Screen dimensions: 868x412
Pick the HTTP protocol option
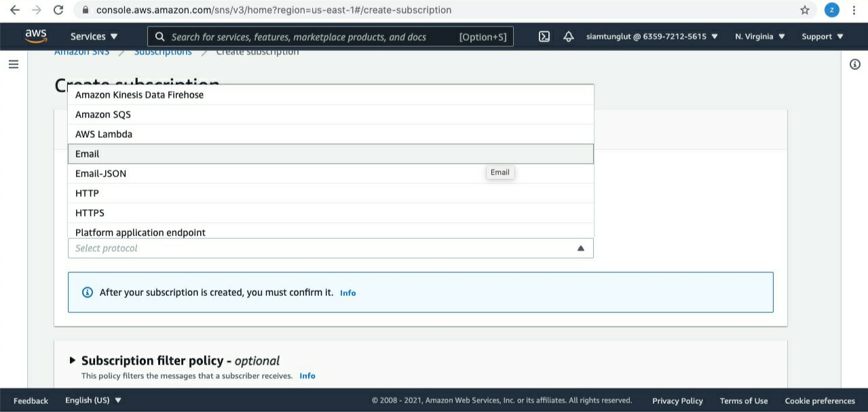coord(331,193)
